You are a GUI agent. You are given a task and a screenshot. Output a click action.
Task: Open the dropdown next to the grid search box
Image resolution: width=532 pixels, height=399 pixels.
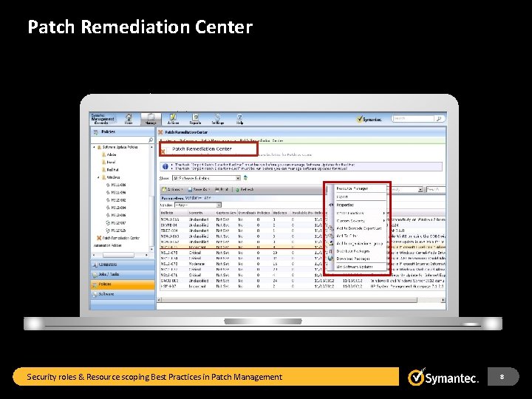click(x=420, y=189)
